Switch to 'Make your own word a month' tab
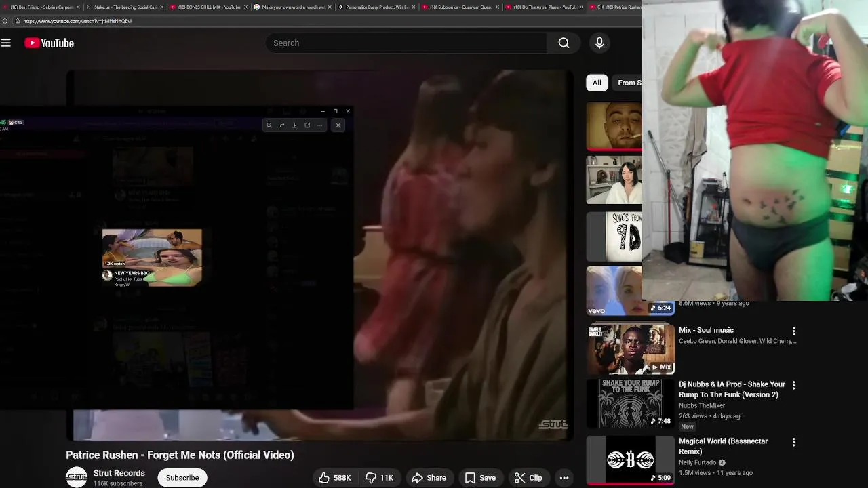Screen dimensions: 868x488 293,7
